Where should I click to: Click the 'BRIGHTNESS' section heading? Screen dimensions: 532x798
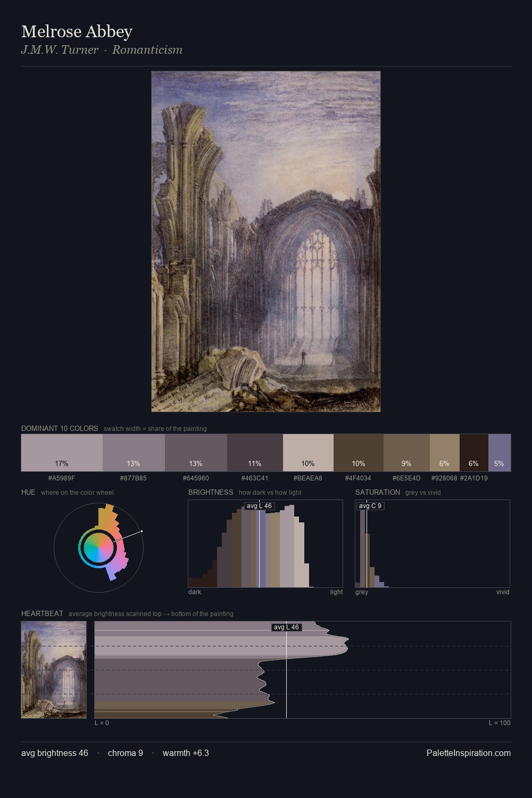tap(211, 492)
